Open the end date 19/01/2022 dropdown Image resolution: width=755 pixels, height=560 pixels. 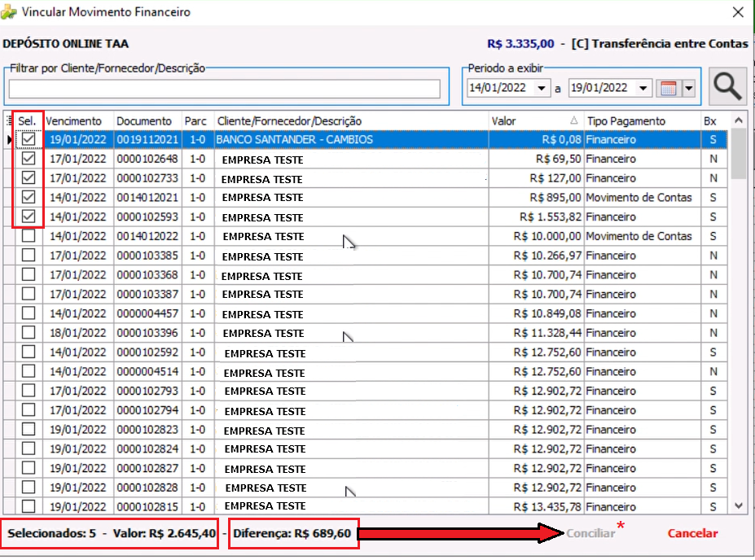click(643, 88)
